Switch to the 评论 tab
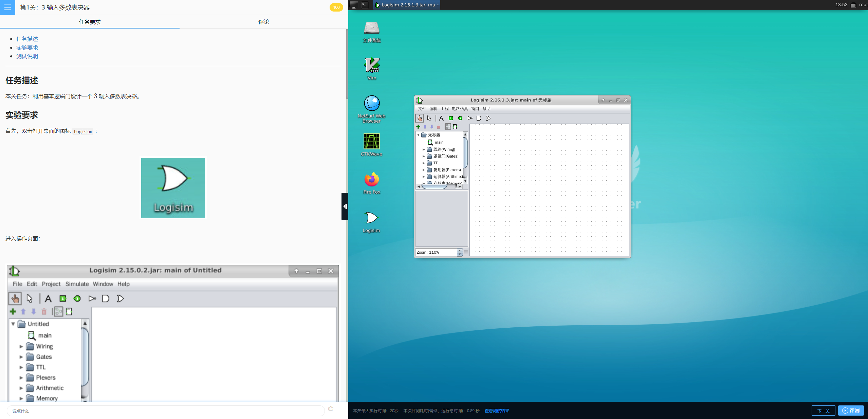Image resolution: width=868 pixels, height=419 pixels. click(x=263, y=22)
